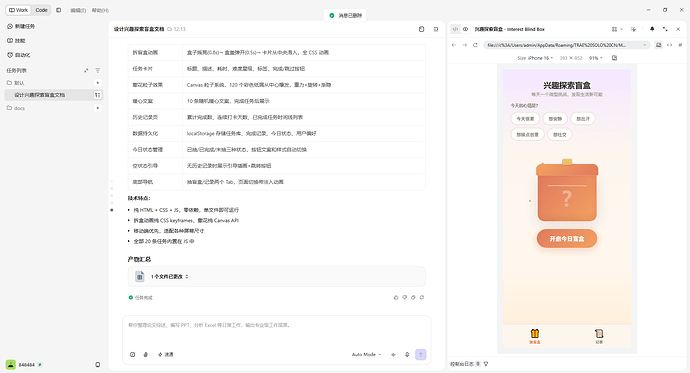Click the regenerate response icon
Viewport: 690px width, 373px height.
pos(422,297)
